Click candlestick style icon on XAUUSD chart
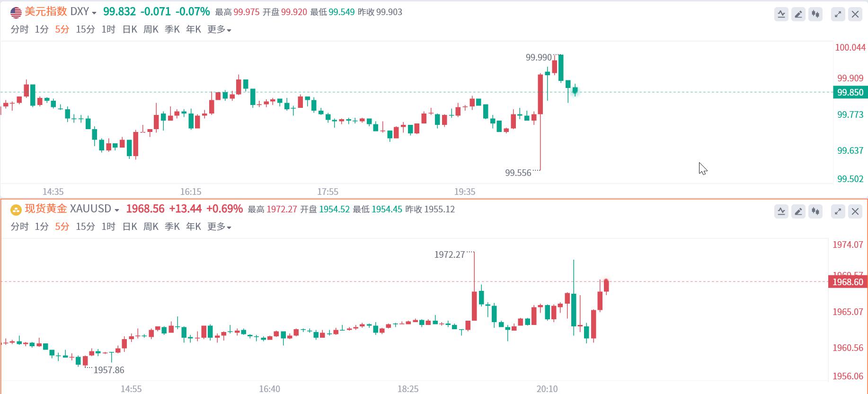 tap(815, 211)
